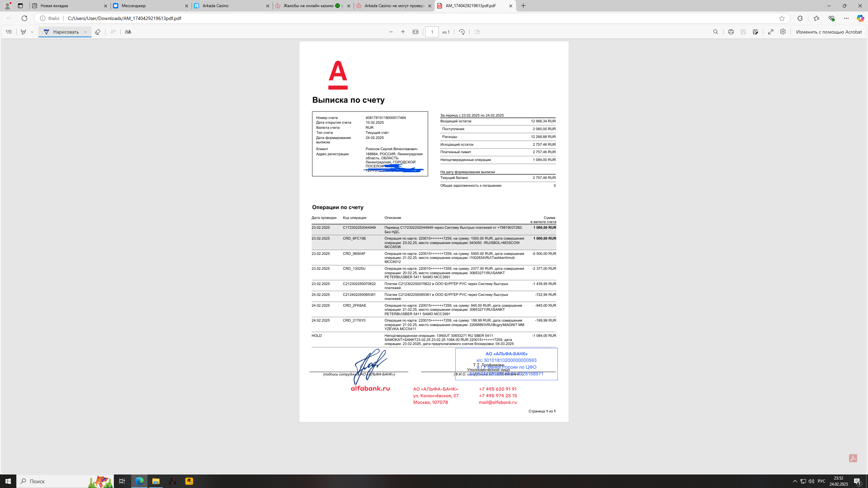Screen dimensions: 868x488
Task: Open the Windows Start menu
Action: [x=8, y=481]
